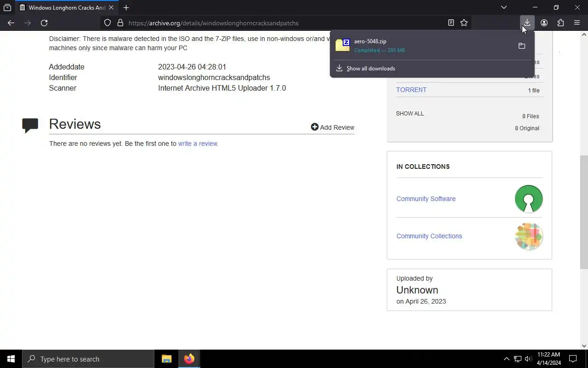This screenshot has height=368, width=588.
Task: Bookmark this page with star icon
Action: pos(464,23)
